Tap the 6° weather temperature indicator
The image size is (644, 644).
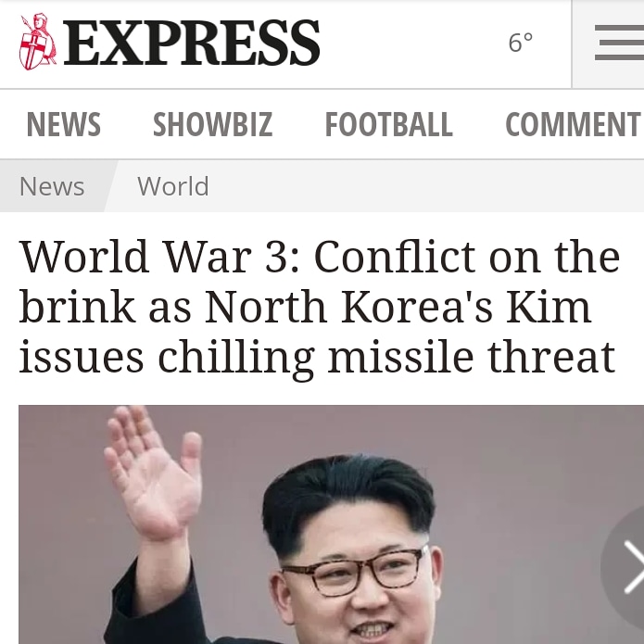(x=521, y=43)
